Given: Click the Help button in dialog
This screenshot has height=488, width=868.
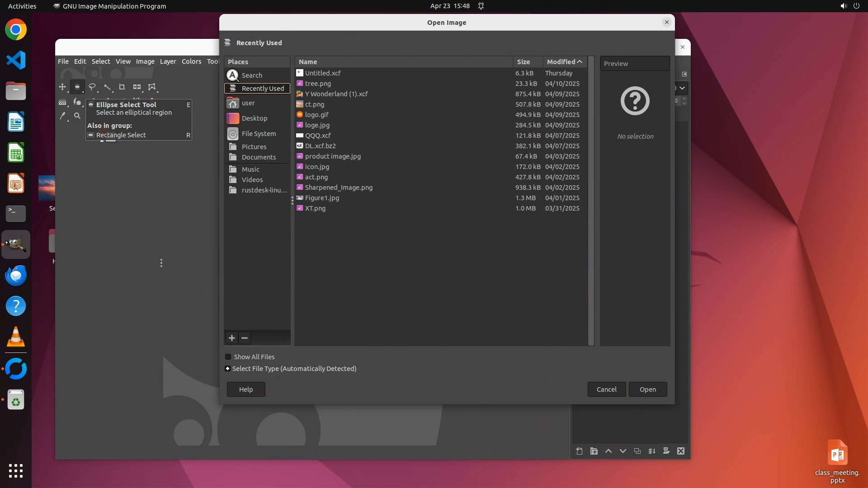Looking at the screenshot, I should tap(246, 389).
